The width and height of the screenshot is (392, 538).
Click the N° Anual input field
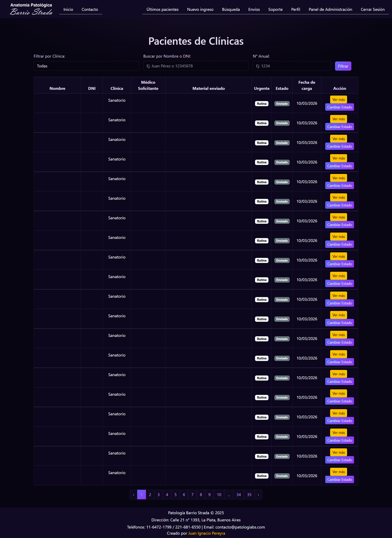tap(292, 66)
